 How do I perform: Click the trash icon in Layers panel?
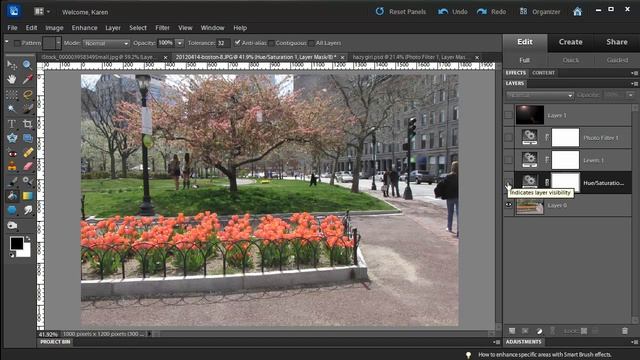(x=624, y=331)
